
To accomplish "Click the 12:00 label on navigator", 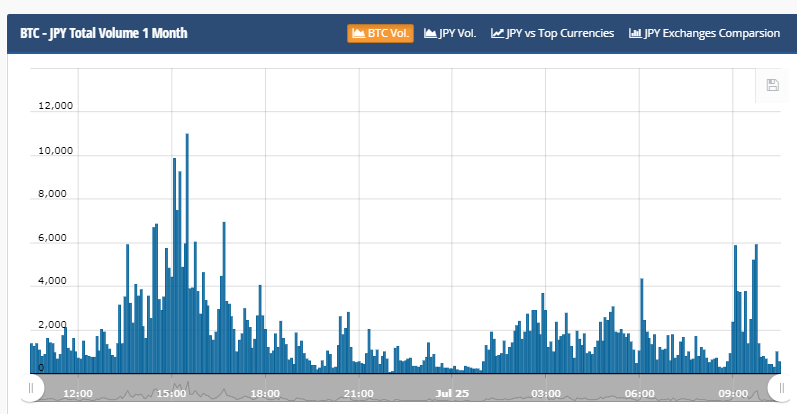I will pos(78,394).
